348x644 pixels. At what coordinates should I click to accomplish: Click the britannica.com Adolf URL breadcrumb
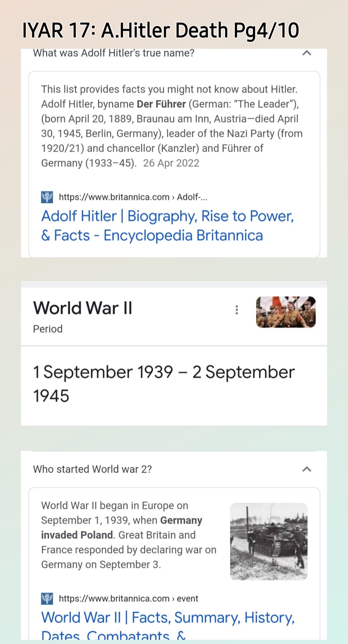(x=133, y=197)
